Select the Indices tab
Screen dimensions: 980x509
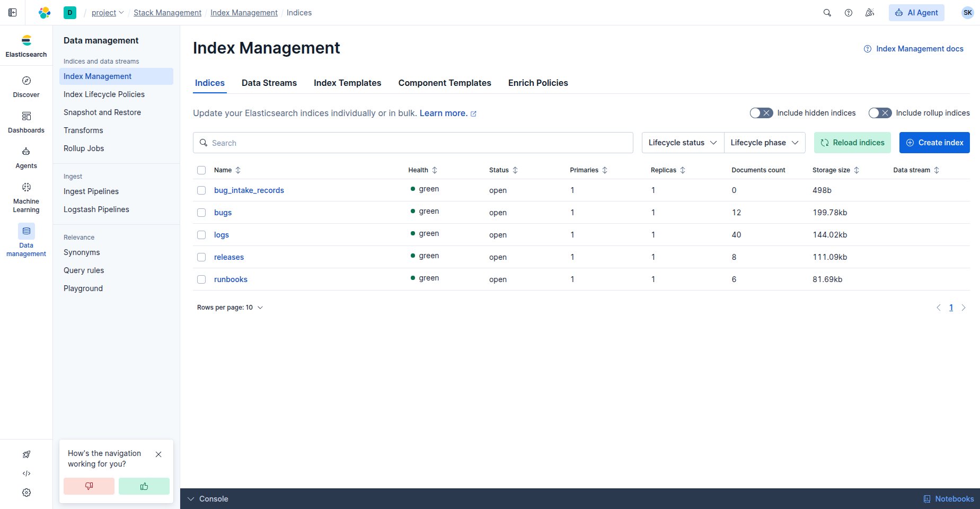210,83
